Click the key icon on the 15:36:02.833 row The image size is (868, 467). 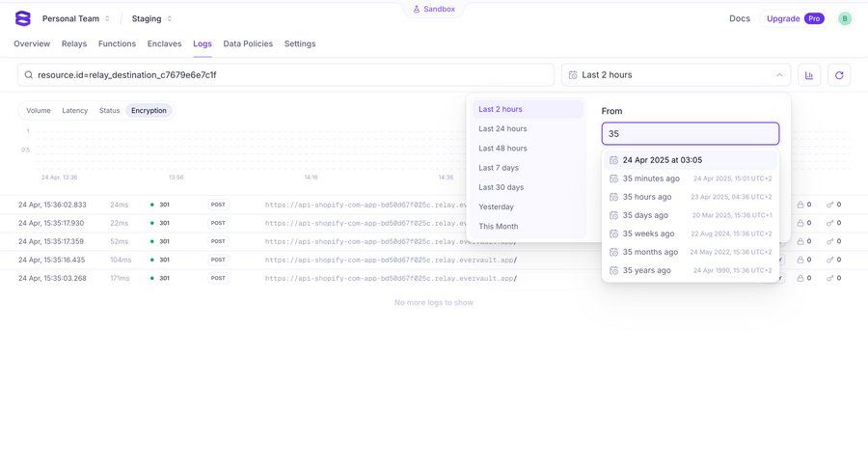[829, 205]
